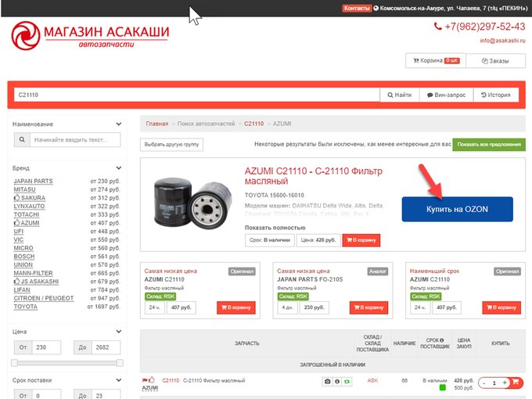
Task: Click the left handle of price slider
Action: point(14,363)
